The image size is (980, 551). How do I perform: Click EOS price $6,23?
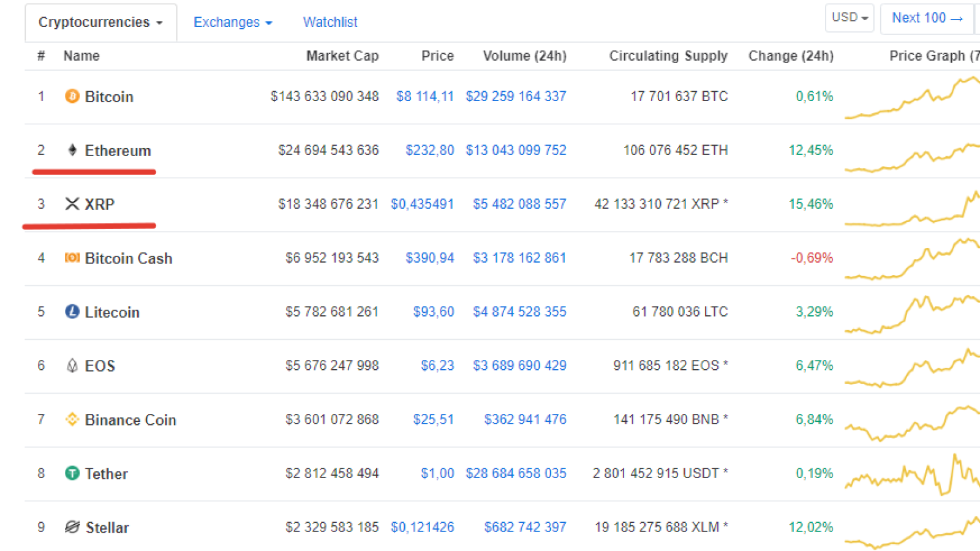437,365
